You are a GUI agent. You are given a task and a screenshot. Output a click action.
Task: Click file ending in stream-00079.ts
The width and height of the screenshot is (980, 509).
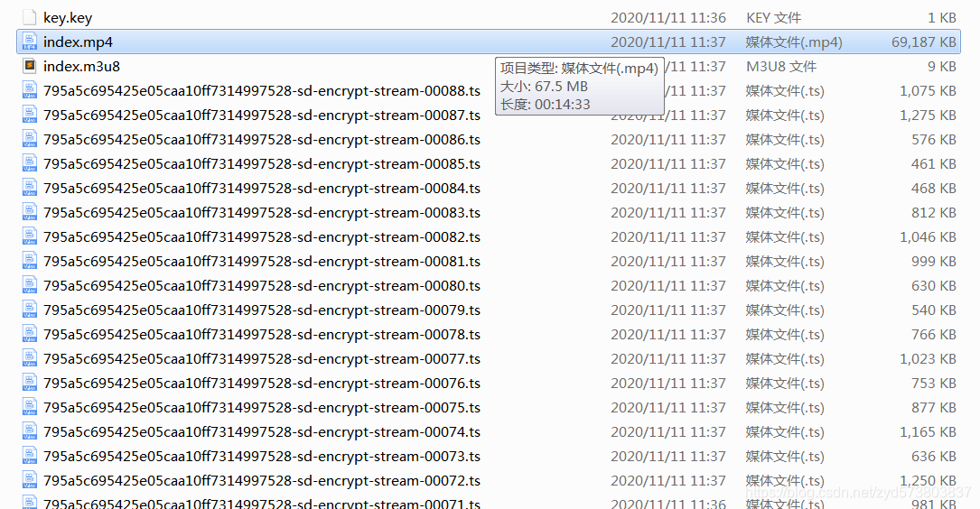262,310
